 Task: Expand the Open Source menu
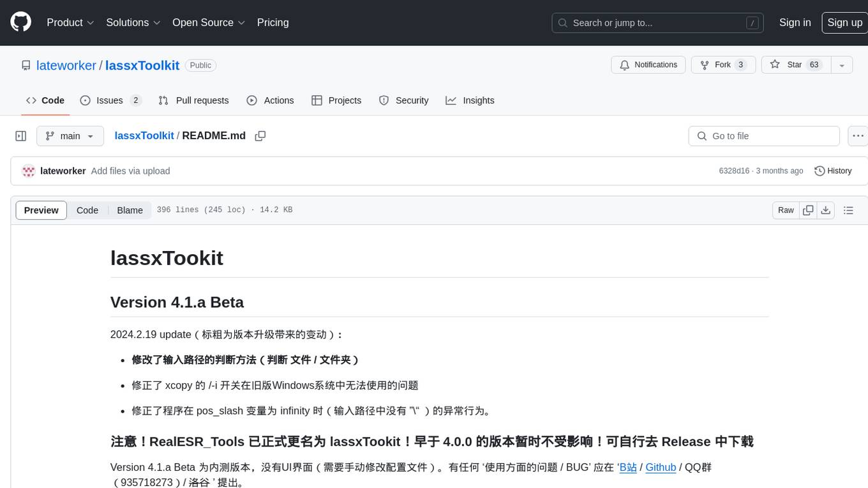coord(209,22)
